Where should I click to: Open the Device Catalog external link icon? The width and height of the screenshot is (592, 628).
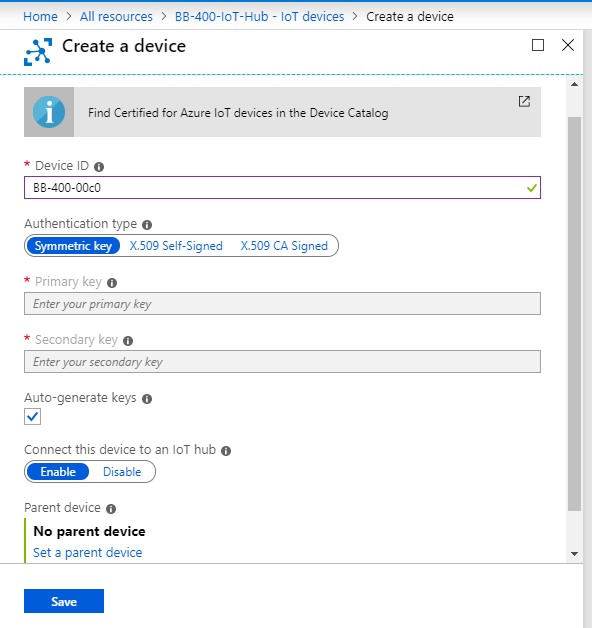pyautogui.click(x=524, y=101)
